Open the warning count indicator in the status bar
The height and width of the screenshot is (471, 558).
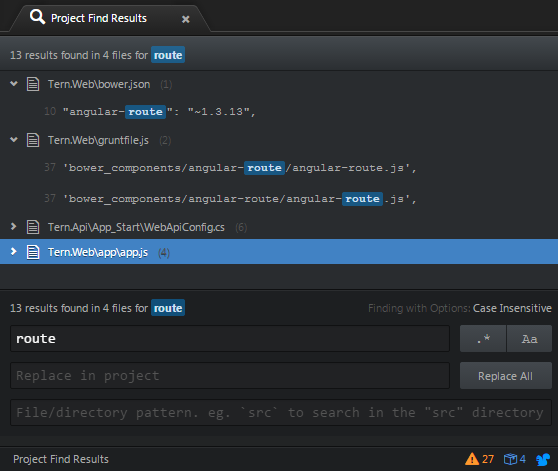pos(479,459)
